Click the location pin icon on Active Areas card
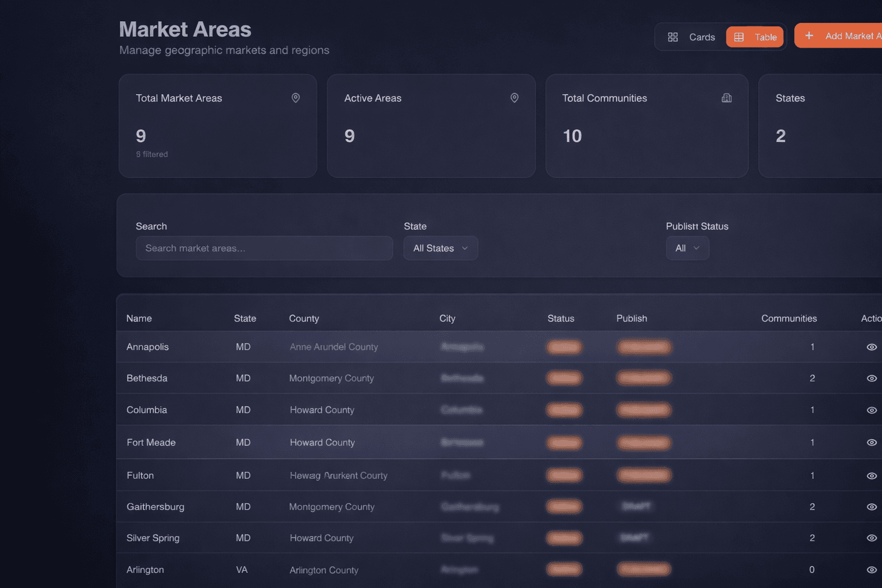Viewport: 882px width, 588px height. (514, 98)
